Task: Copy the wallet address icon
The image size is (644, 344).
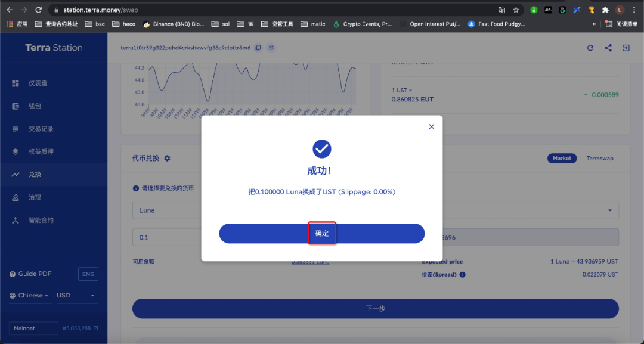Action: 258,48
